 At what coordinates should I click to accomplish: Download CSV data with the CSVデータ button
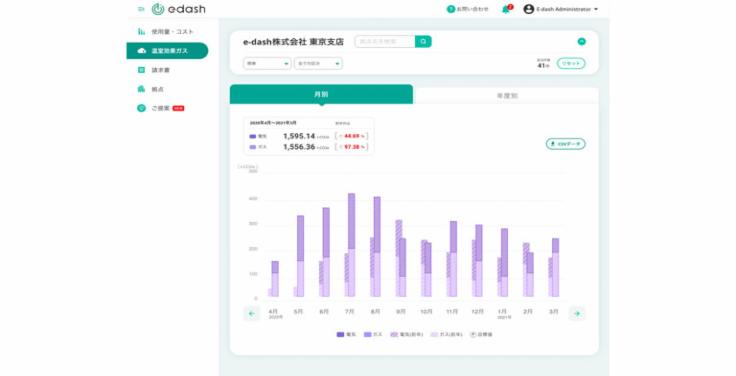[566, 144]
